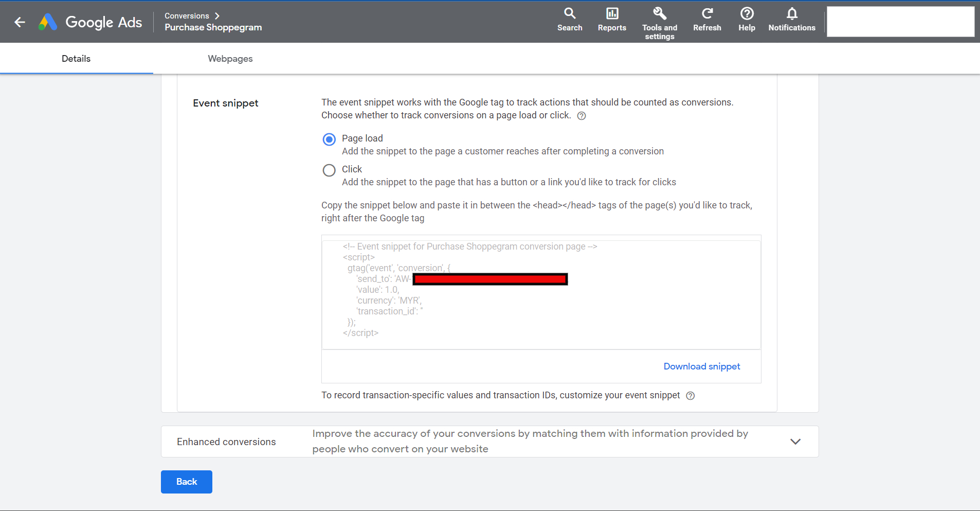This screenshot has width=980, height=511.
Task: Open the Search magnifier icon
Action: (570, 13)
